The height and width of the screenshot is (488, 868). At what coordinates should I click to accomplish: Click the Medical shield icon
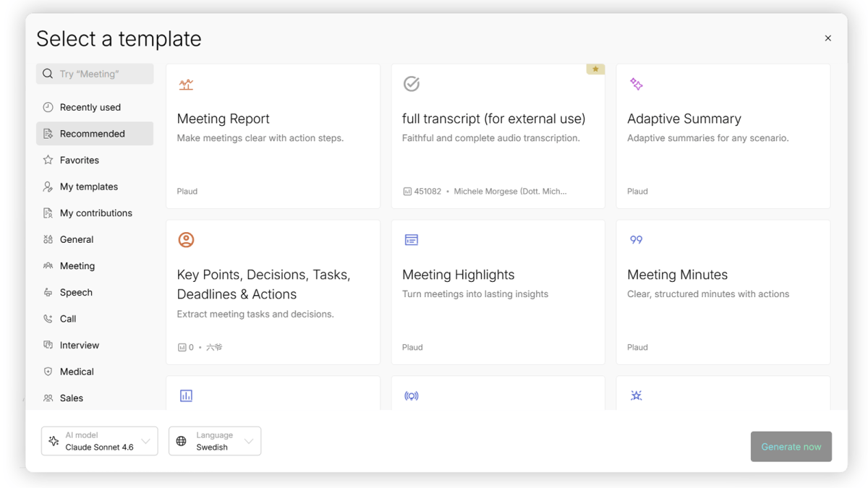click(48, 372)
